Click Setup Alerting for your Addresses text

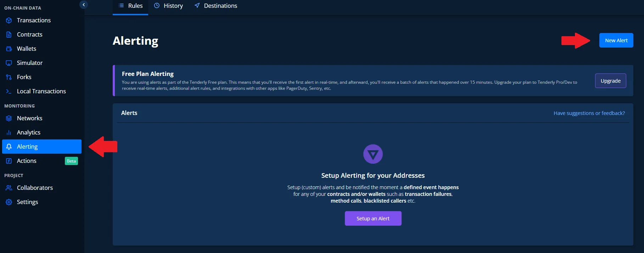(373, 176)
